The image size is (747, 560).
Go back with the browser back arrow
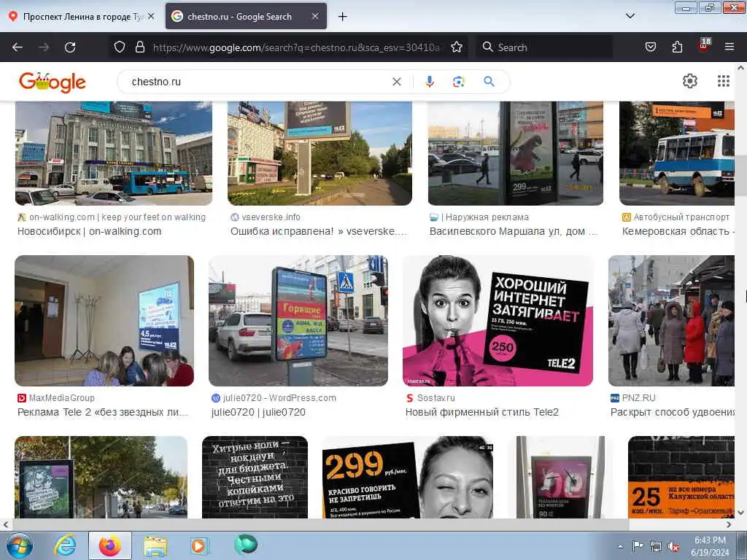(18, 47)
